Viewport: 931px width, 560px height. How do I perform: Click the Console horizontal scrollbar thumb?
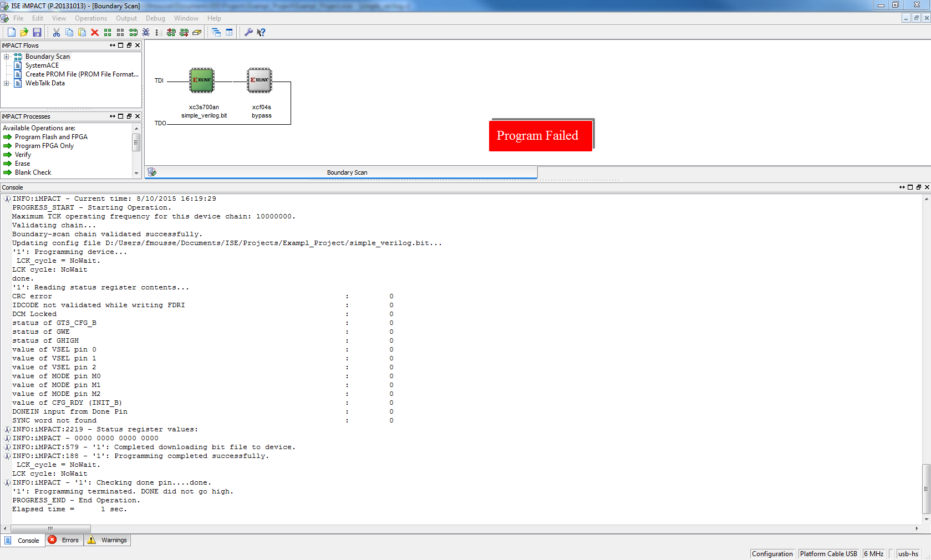50,528
